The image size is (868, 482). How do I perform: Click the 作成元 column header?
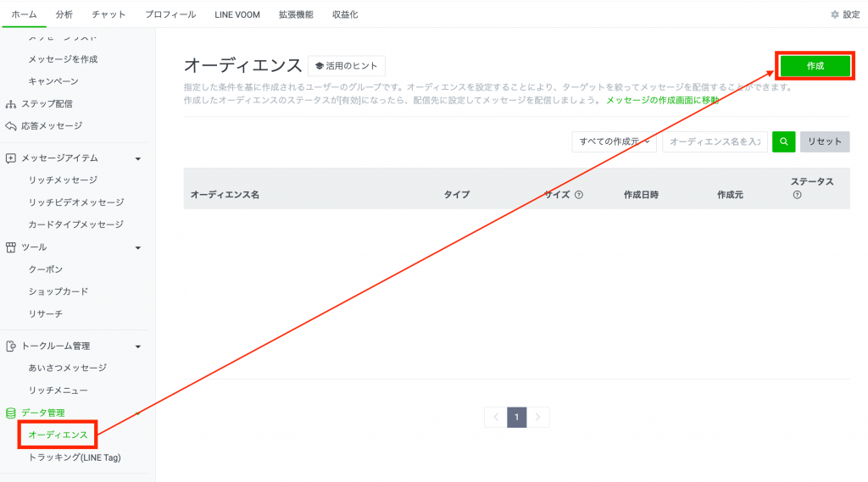[730, 195]
